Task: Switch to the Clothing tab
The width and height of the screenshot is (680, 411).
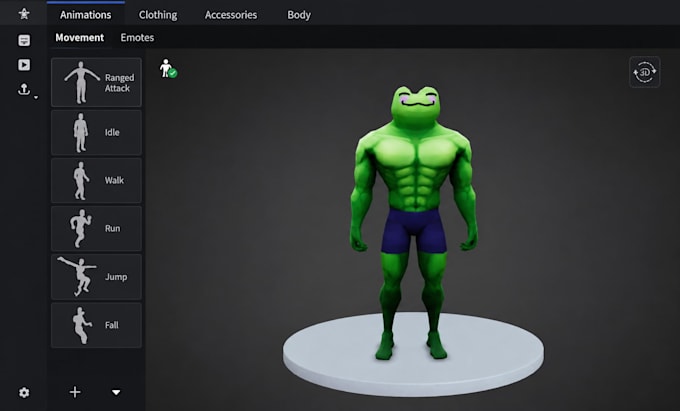Action: (158, 15)
